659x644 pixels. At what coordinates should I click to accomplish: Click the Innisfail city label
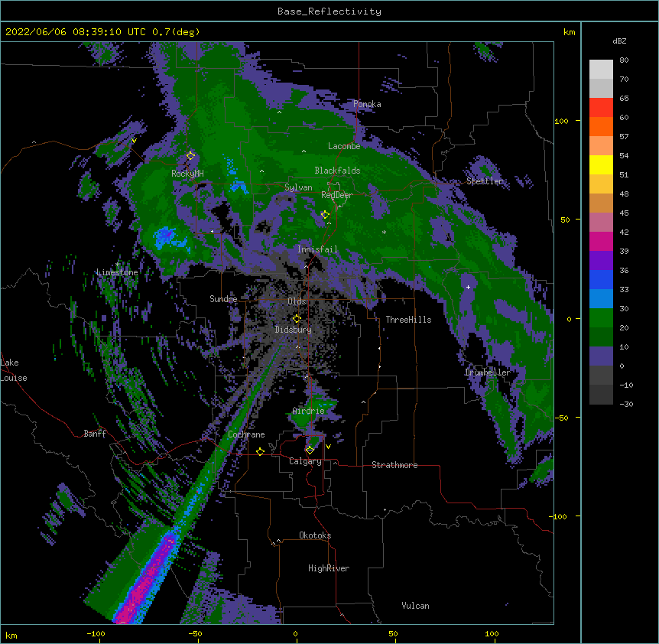[317, 249]
